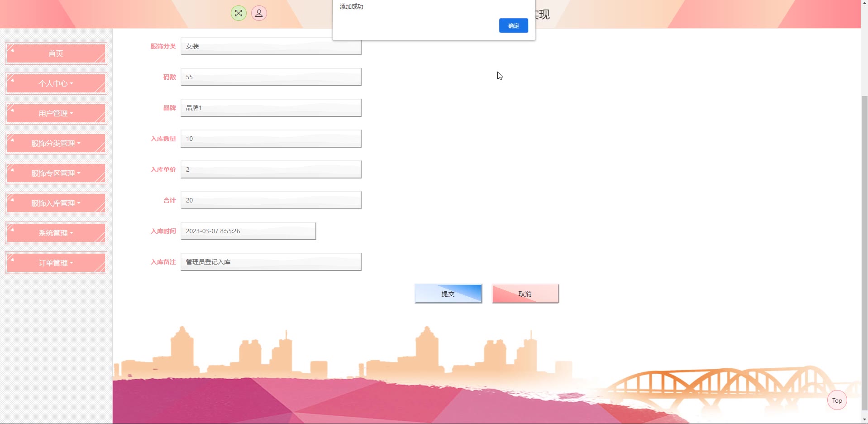Viewport: 868px width, 424px height.
Task: Click the 入库备注 input field
Action: (x=271, y=262)
